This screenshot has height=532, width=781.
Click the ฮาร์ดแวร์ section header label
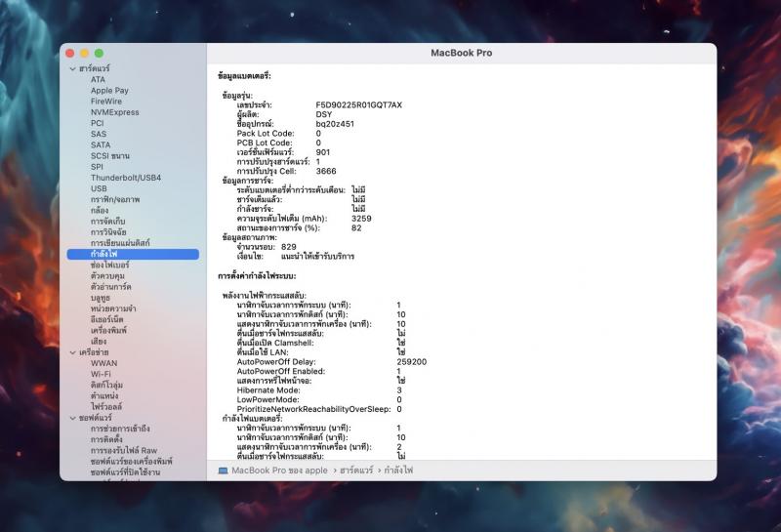(95, 68)
